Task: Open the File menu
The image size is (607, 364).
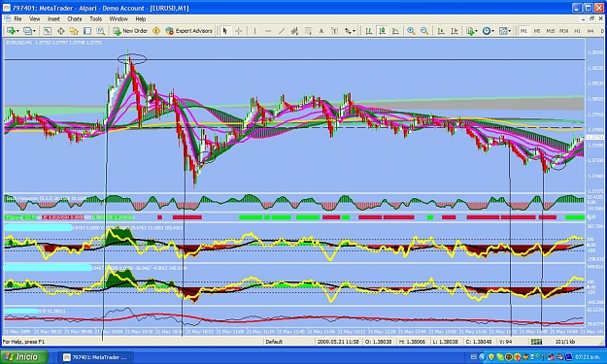Action: tap(17, 18)
